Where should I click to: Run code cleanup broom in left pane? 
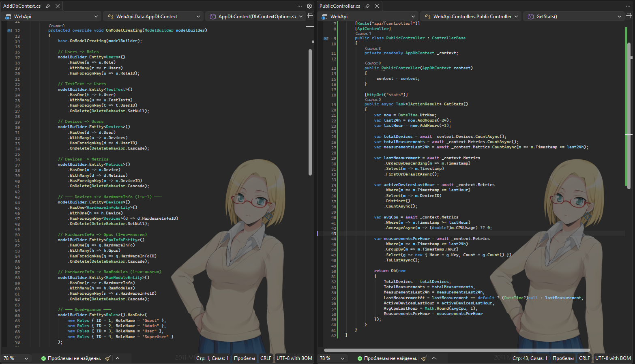pos(108,358)
